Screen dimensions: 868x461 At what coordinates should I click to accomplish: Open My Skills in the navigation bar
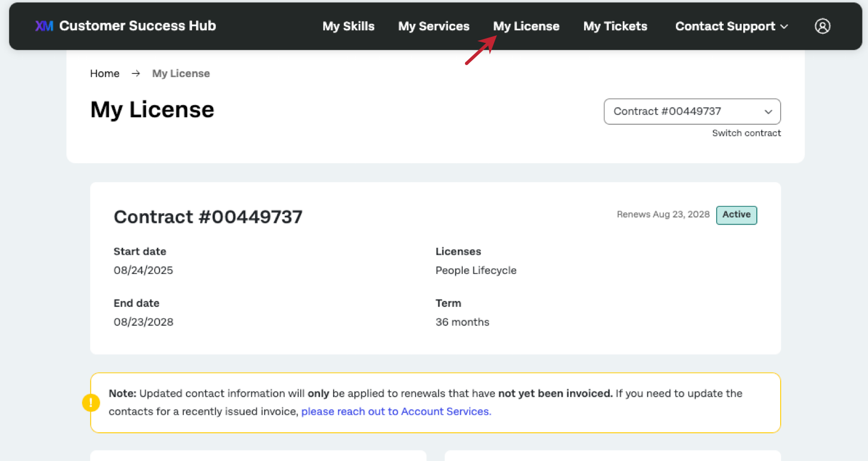coord(348,26)
